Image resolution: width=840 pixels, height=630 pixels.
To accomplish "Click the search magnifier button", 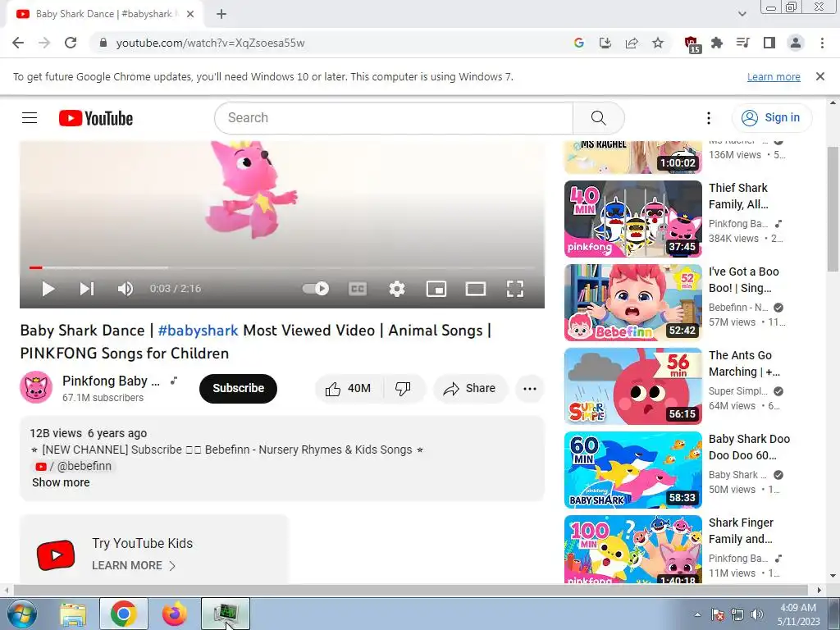I will 598,118.
